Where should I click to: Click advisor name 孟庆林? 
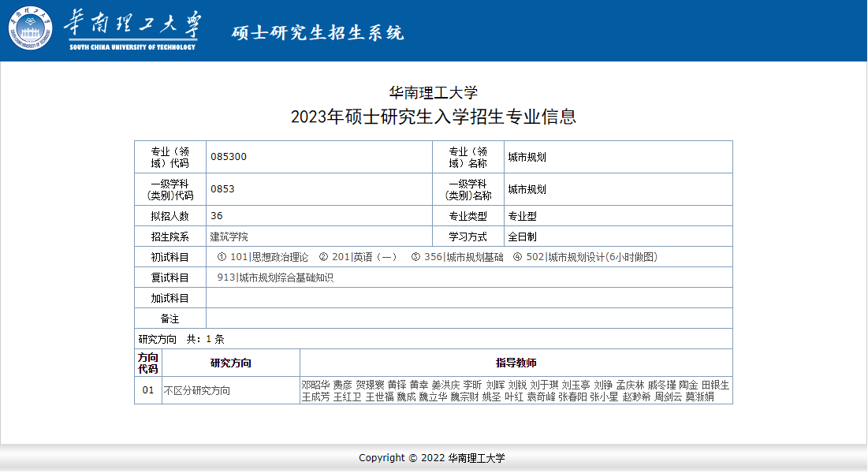click(630, 385)
